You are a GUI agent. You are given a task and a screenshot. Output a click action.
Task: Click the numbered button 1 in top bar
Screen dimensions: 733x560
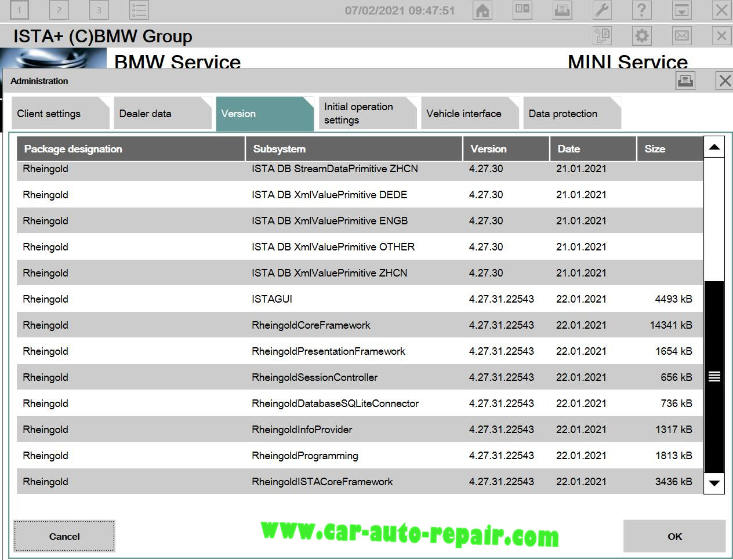[19, 10]
